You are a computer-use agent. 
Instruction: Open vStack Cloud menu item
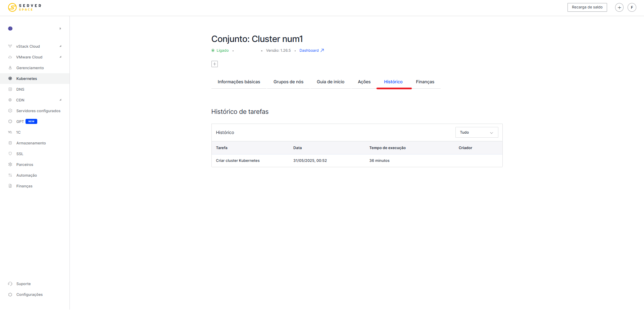point(28,46)
